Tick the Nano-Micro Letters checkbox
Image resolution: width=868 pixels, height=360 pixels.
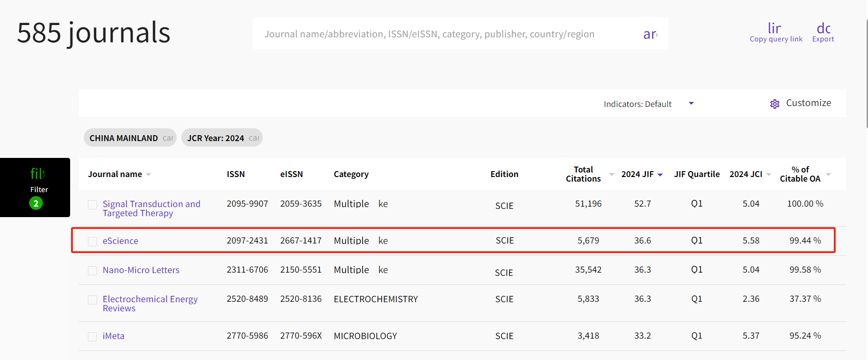click(x=92, y=271)
